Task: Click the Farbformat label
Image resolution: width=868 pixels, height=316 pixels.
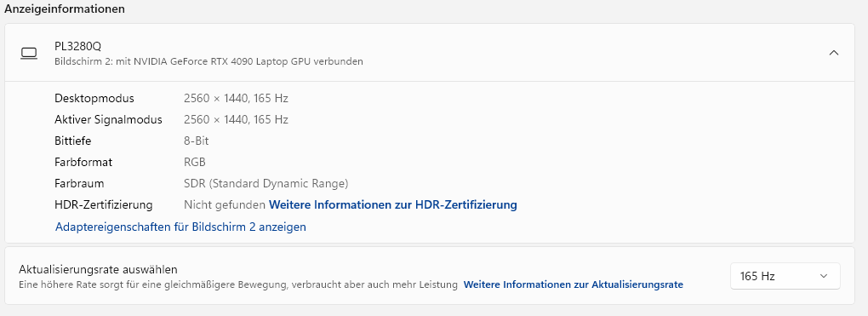Action: coord(83,162)
